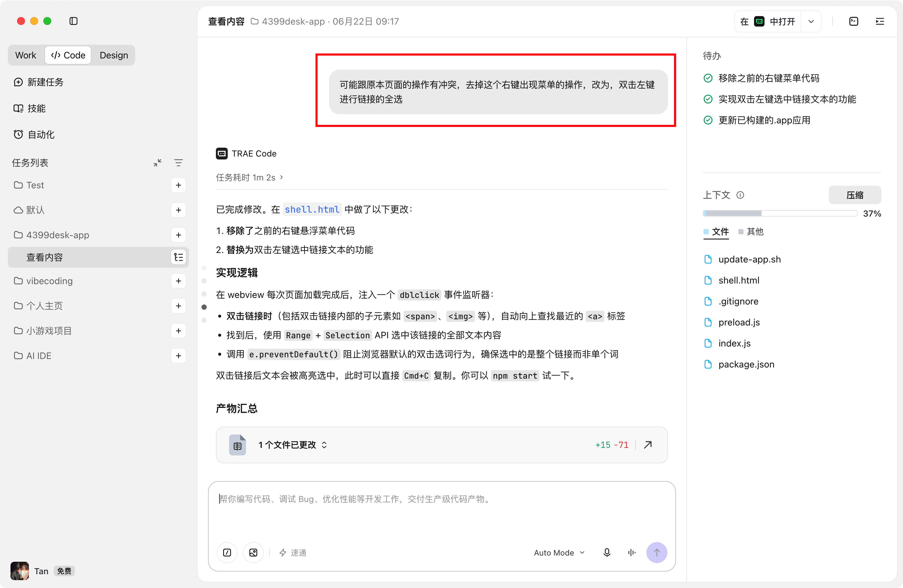Switch to the Design tab

point(114,55)
